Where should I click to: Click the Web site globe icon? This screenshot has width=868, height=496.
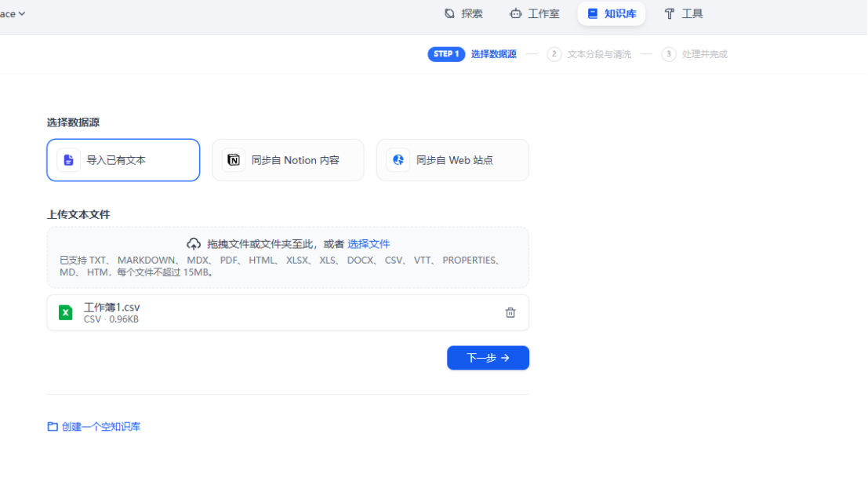click(x=398, y=160)
